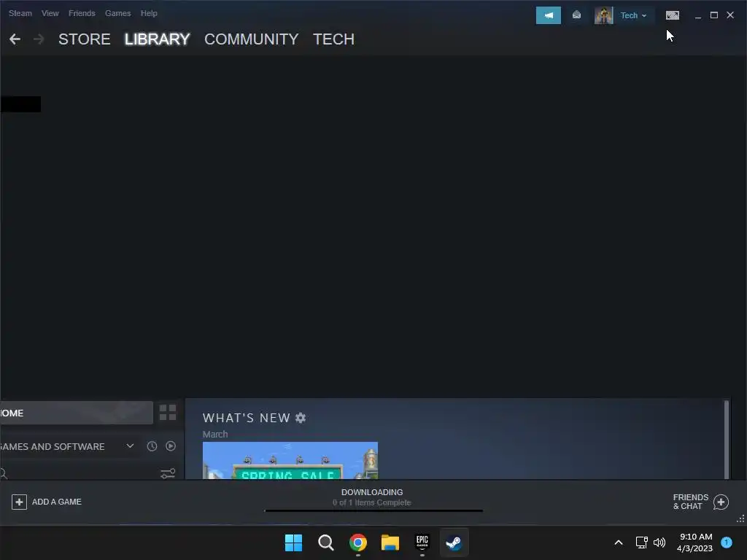
Task: Open the Windows Start menu
Action: coord(293,542)
